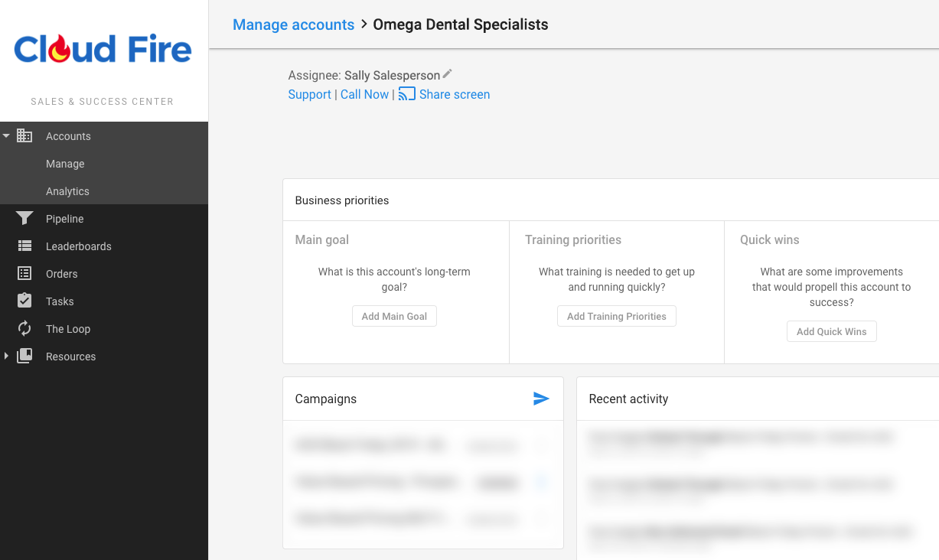Click the Pipeline funnel icon
939x560 pixels.
pos(24,219)
